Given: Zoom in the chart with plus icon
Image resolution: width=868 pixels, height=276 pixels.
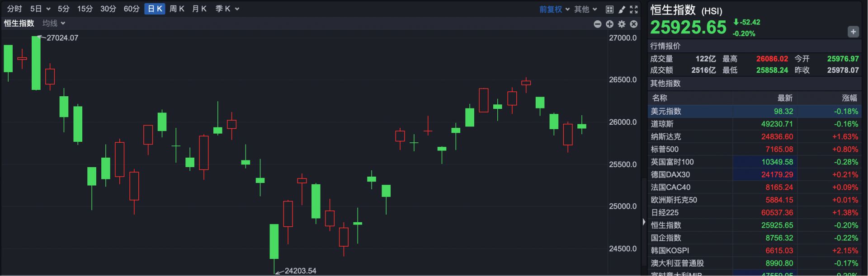Looking at the screenshot, I should tap(609, 24).
